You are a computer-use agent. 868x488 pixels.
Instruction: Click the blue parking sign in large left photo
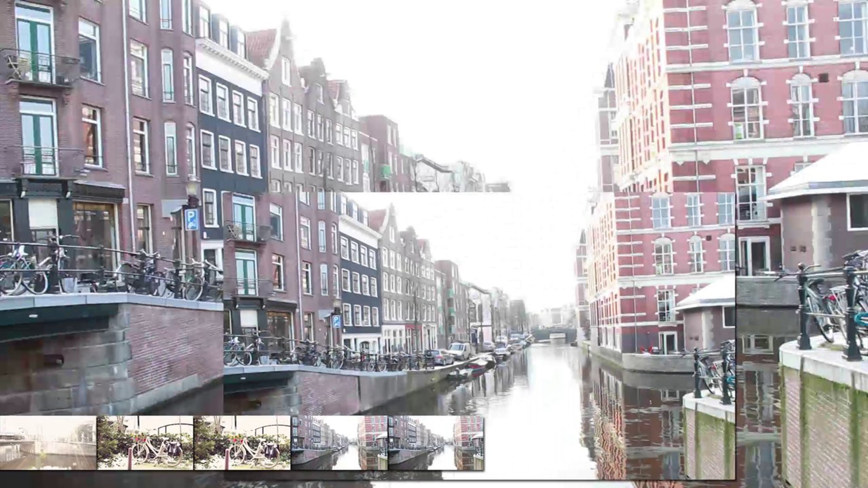click(191, 219)
